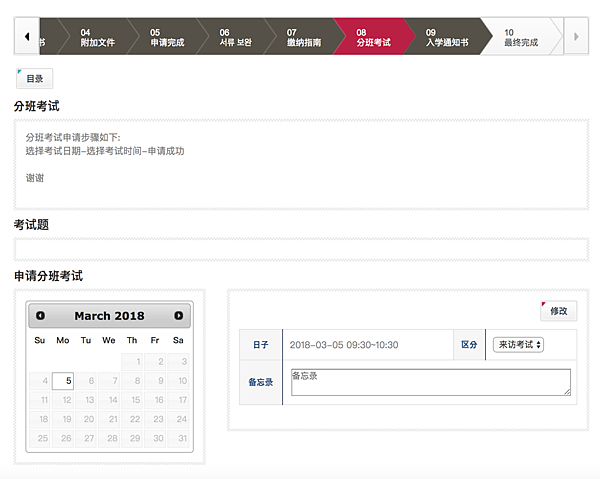This screenshot has width=600, height=479.
Task: Click March 31 in the calendar
Action: (x=178, y=438)
